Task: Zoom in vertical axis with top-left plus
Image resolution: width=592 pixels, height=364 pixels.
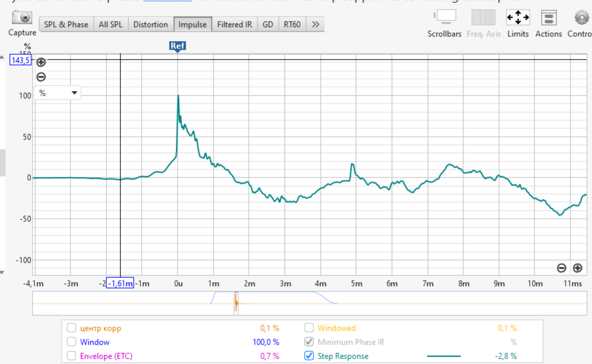Action: tap(41, 62)
